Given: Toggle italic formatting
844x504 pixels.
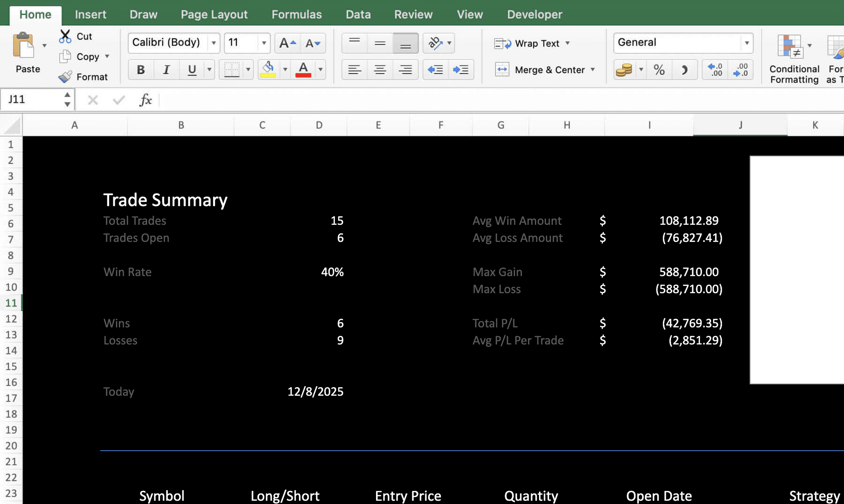Looking at the screenshot, I should pos(166,70).
